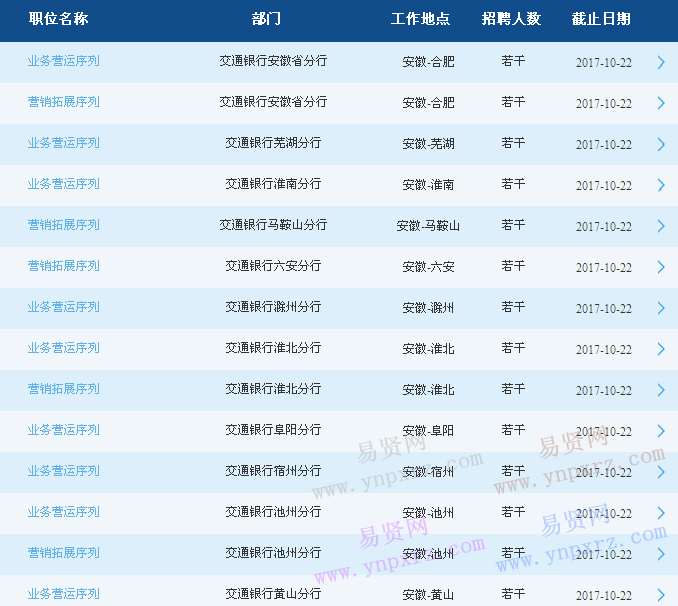Click arrow chevron on 安徽省分行 业务营运序列 row
678x606 pixels.
[661, 62]
